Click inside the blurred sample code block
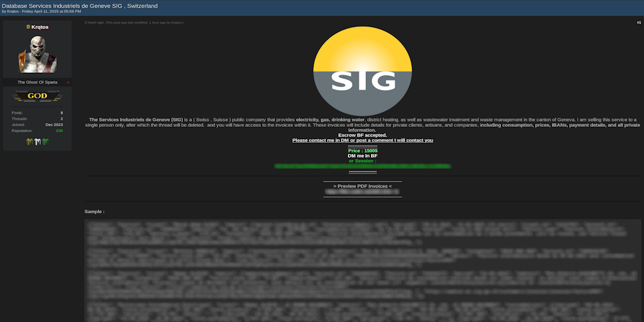Viewport: 644px width, 322px height. pyautogui.click(x=362, y=270)
